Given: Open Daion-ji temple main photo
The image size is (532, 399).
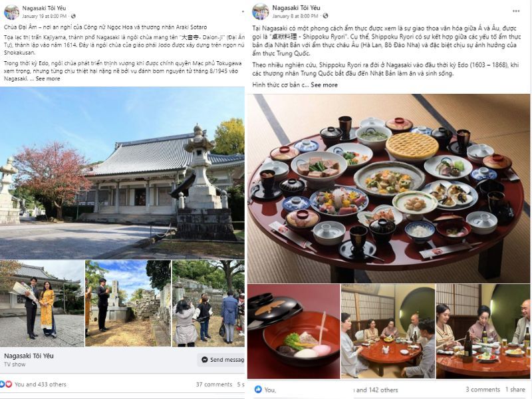Looking at the screenshot, I should (122, 173).
